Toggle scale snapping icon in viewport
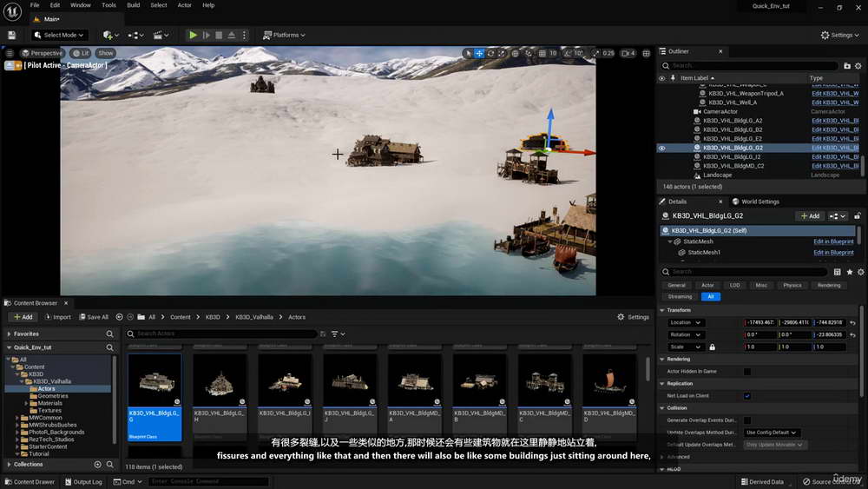Screen dimensions: 868x489 (x=595, y=53)
